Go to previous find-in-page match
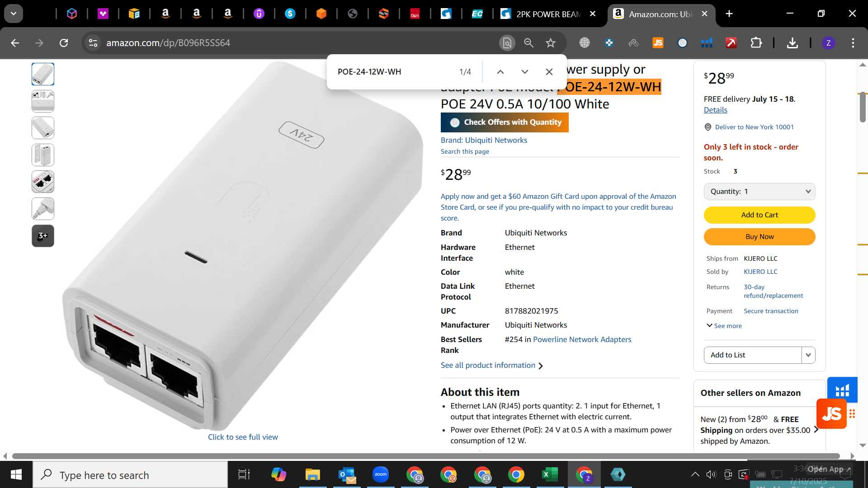Screen dimensions: 868x488 tap(500, 72)
